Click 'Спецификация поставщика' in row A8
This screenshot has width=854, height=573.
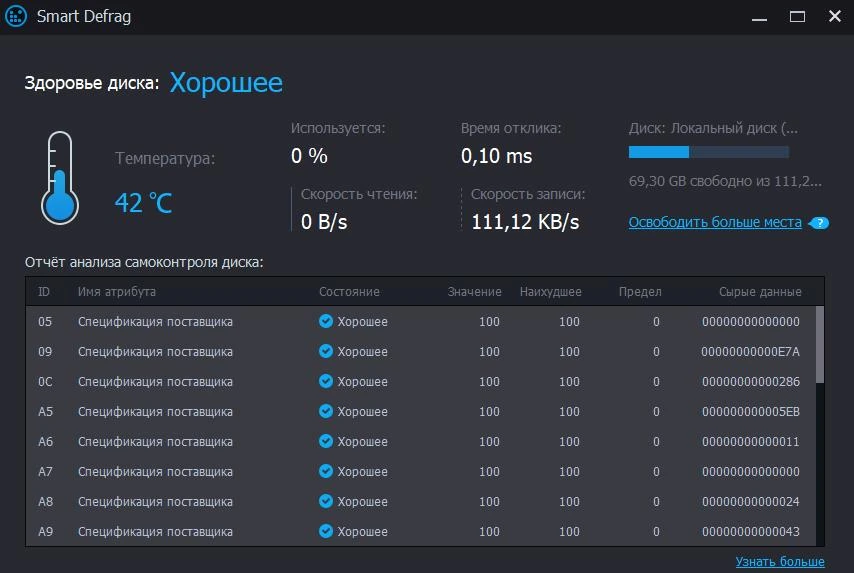point(155,502)
